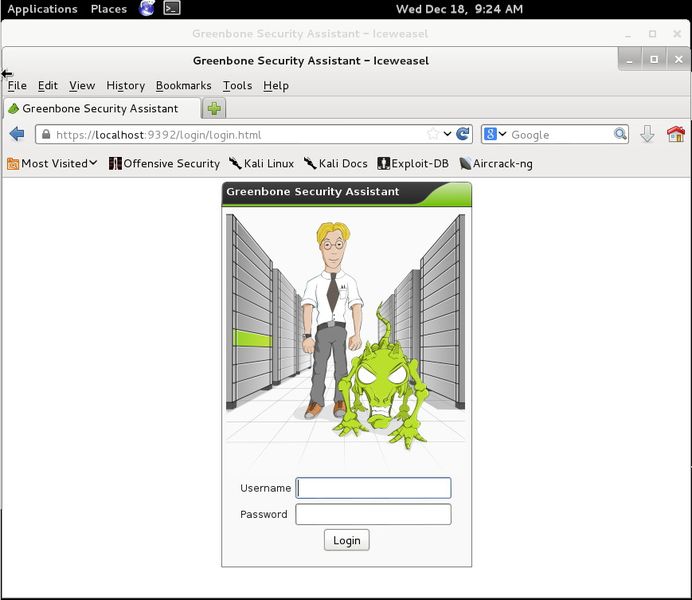Open the Help menu
The height and width of the screenshot is (600, 692).
click(x=276, y=86)
